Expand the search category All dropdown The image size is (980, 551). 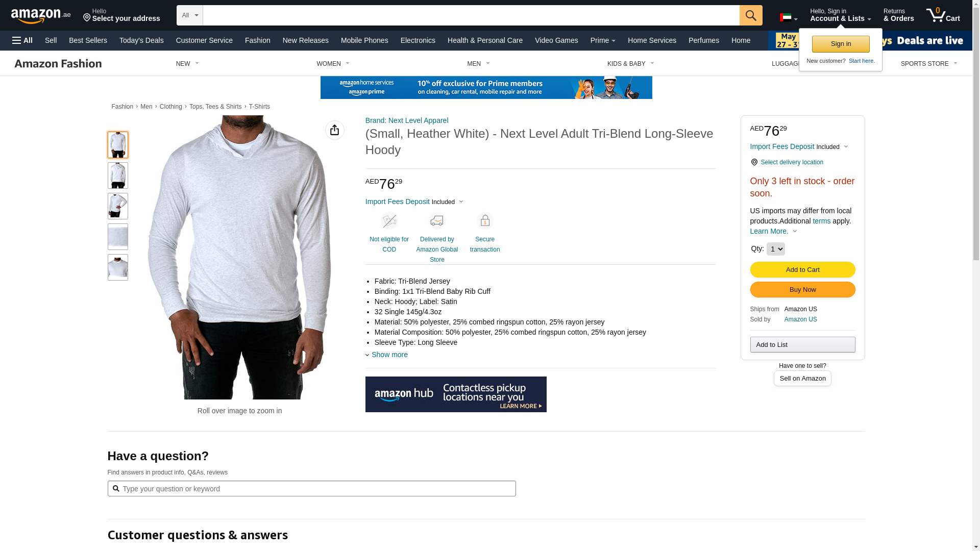coord(190,15)
